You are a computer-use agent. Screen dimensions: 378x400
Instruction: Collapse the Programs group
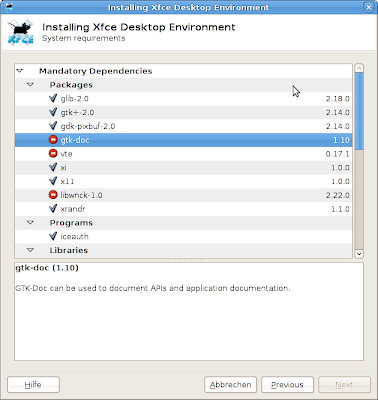click(30, 222)
